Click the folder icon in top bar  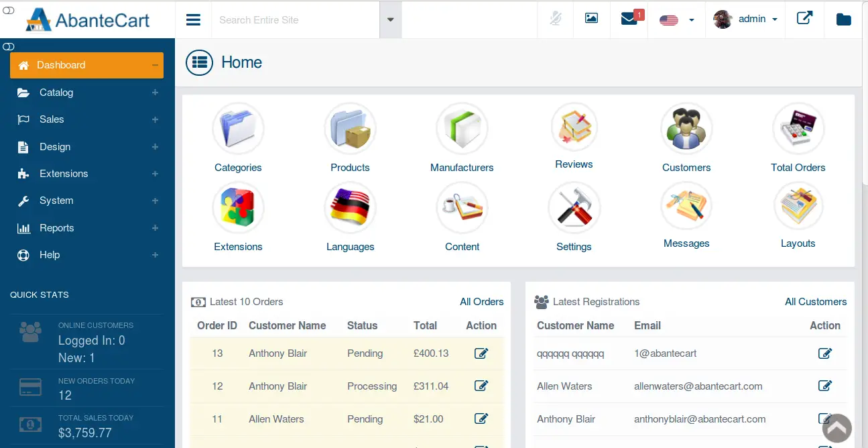click(844, 19)
